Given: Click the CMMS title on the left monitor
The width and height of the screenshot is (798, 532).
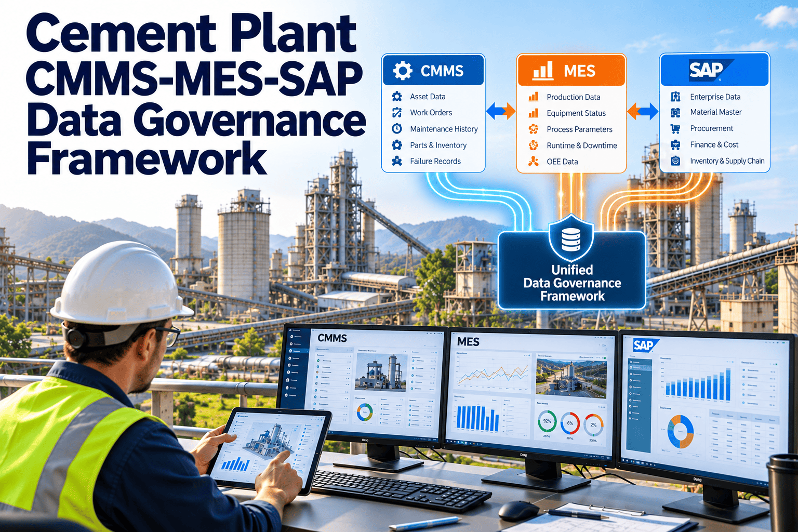Looking at the screenshot, I should [332, 338].
